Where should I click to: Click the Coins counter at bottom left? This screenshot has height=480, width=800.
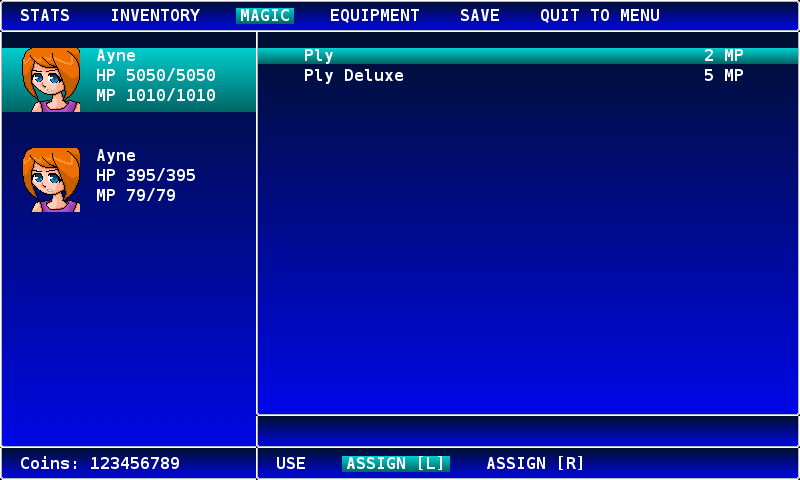[100, 464]
